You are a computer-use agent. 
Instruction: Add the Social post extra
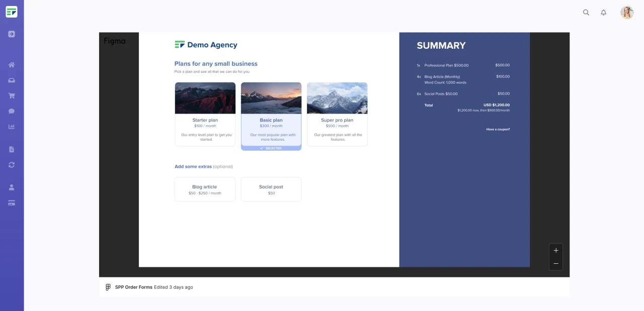[x=271, y=189]
